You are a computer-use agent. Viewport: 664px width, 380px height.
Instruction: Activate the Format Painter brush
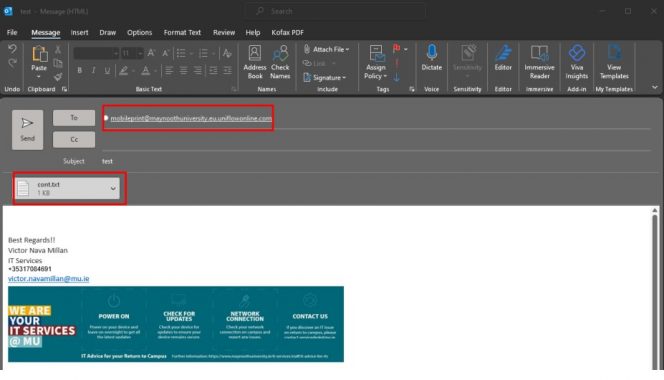click(58, 77)
